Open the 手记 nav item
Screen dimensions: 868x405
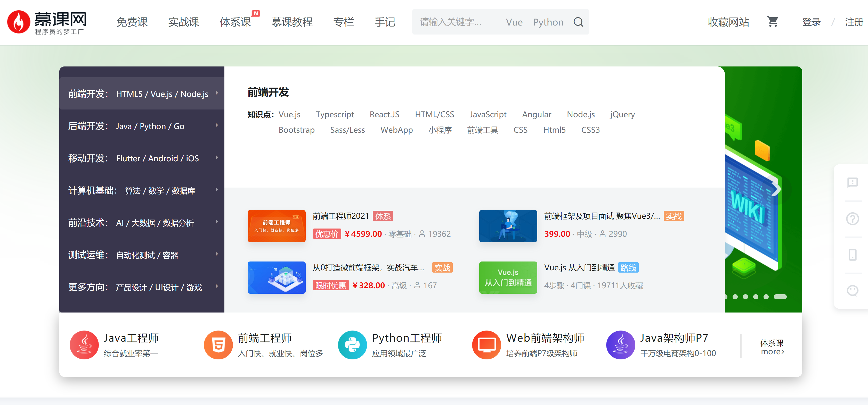click(x=385, y=22)
